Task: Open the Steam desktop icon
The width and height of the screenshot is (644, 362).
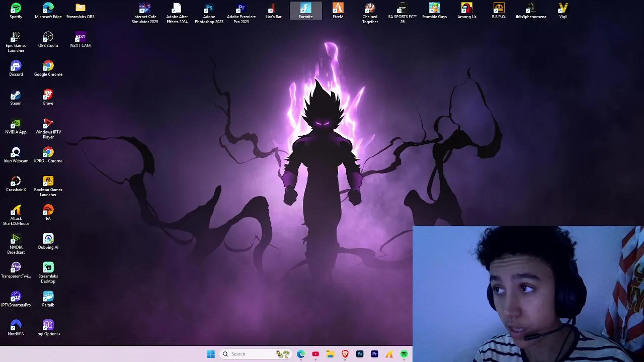Action: [x=16, y=98]
